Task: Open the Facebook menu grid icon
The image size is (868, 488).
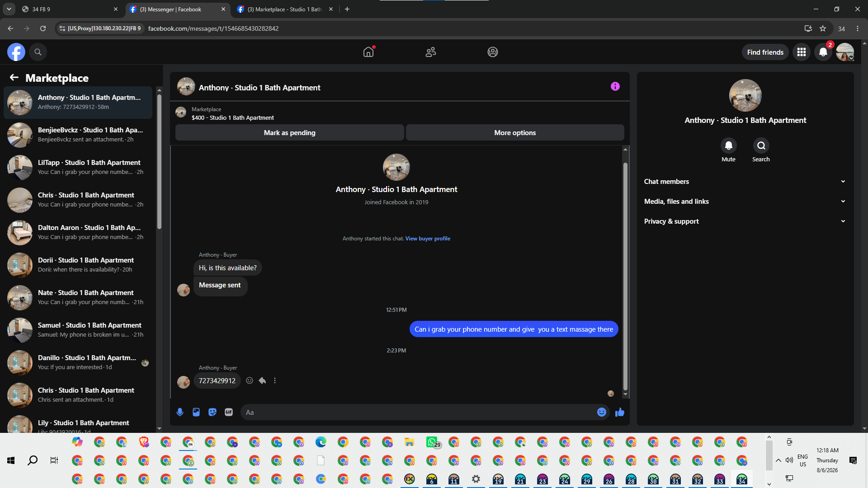Action: 802,52
